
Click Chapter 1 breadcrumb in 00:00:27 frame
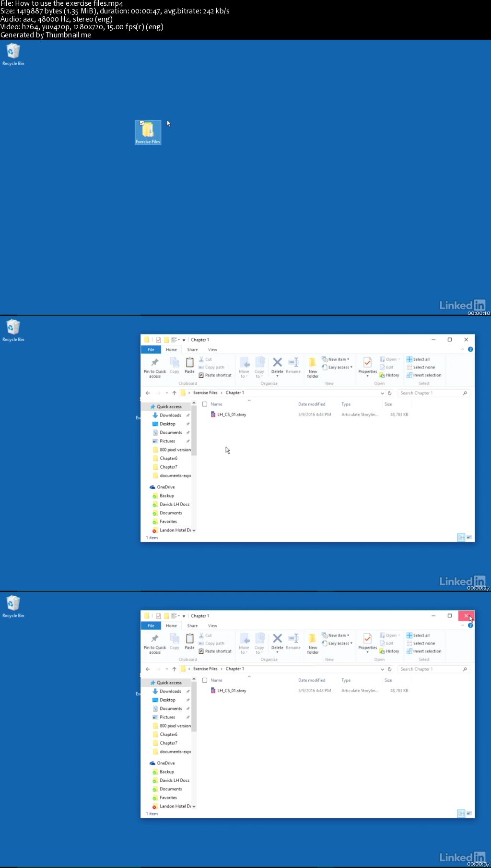point(235,393)
